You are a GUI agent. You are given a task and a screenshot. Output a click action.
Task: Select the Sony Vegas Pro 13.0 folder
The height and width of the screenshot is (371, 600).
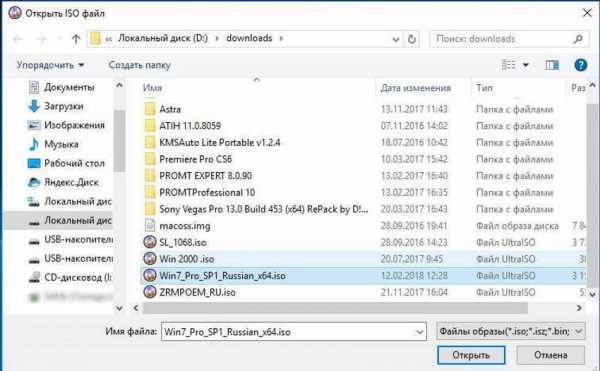(264, 209)
